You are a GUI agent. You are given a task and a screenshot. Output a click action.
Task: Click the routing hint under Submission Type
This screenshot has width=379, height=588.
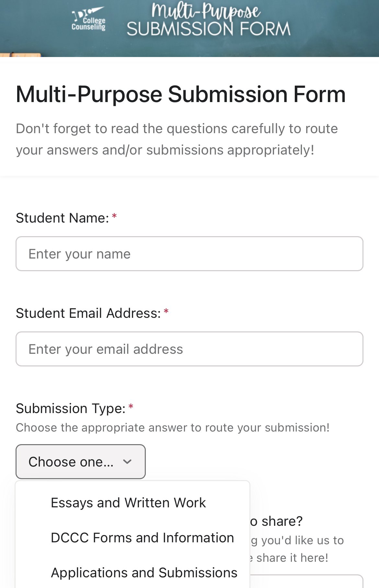pyautogui.click(x=173, y=428)
